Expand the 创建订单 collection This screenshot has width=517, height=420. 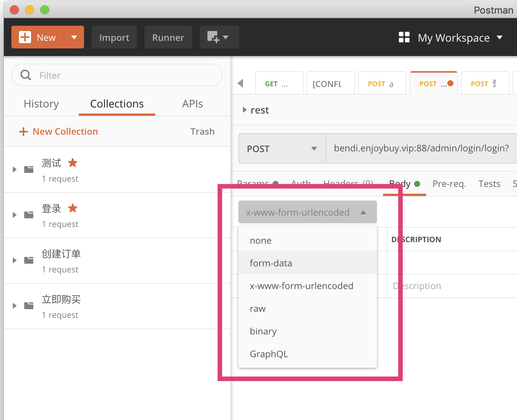click(x=15, y=260)
